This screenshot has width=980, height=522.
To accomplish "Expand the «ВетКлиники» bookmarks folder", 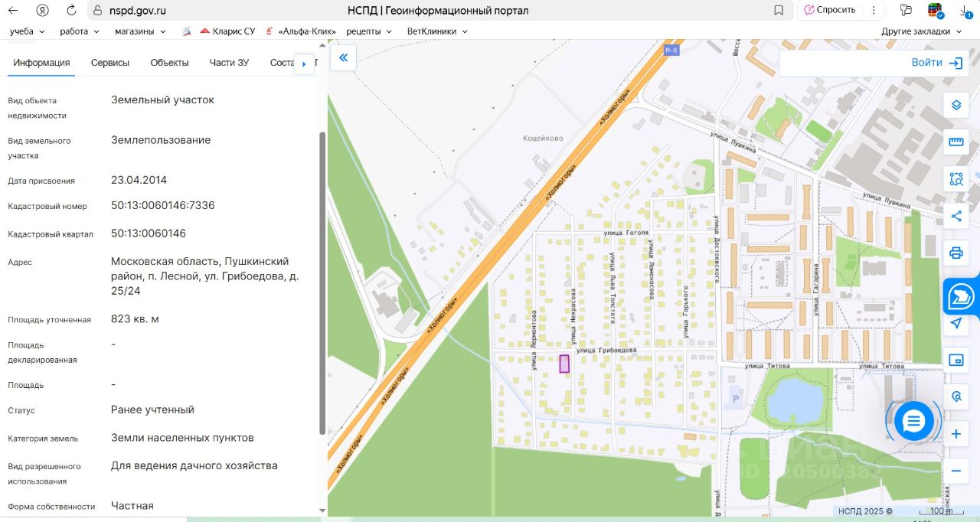I will point(437,31).
